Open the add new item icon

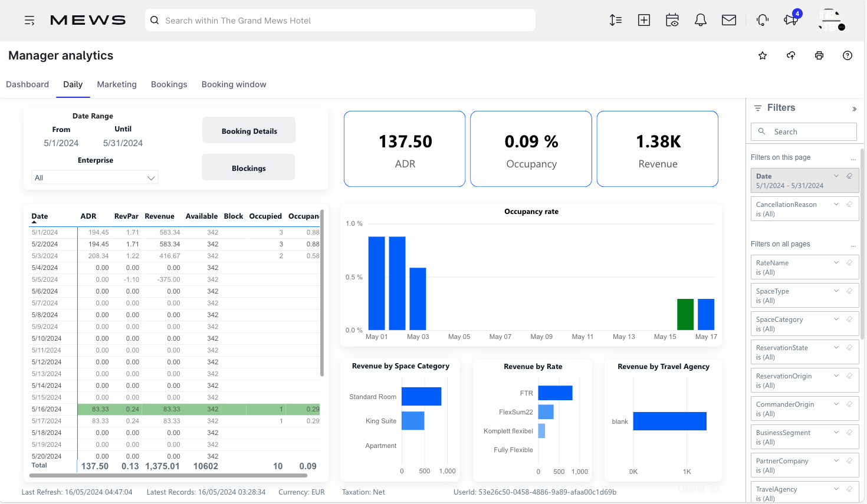[643, 19]
